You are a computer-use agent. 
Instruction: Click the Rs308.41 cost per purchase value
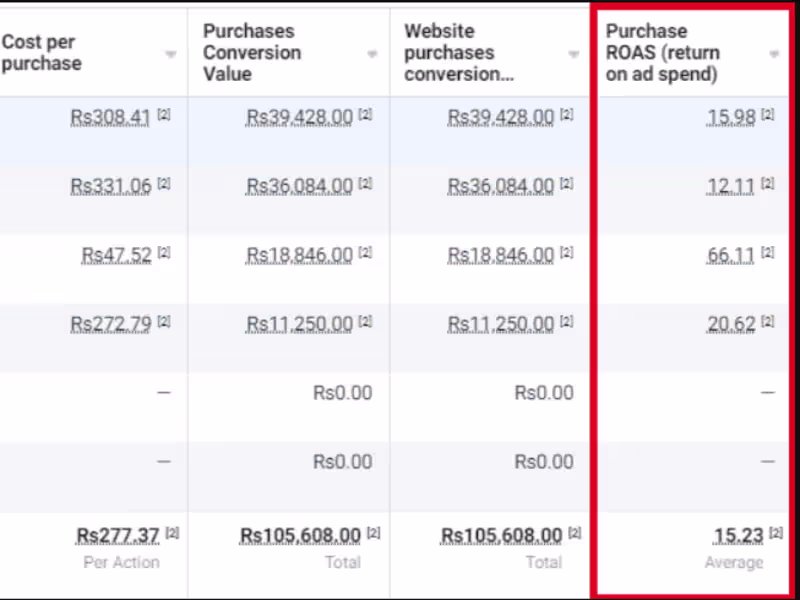coord(110,118)
